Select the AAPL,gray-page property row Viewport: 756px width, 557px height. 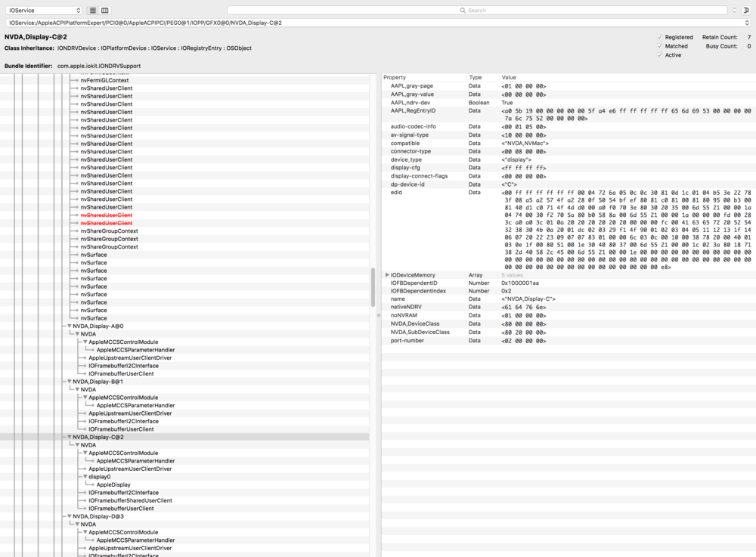click(569, 85)
